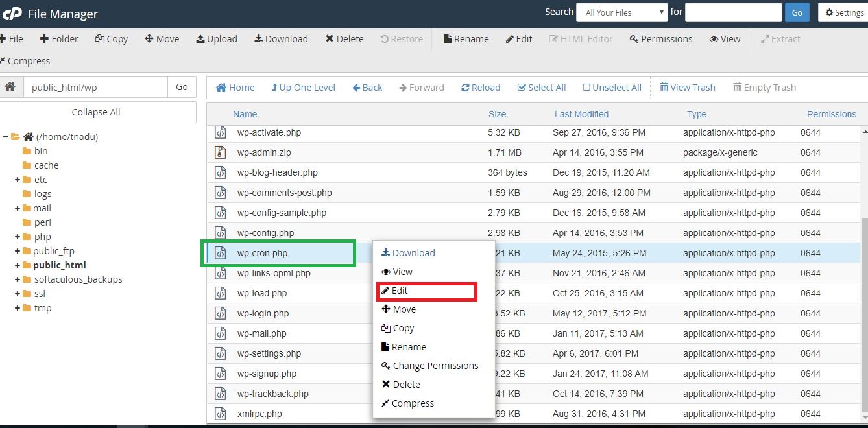Click the Copy toolbar button
868x428 pixels.
112,39
